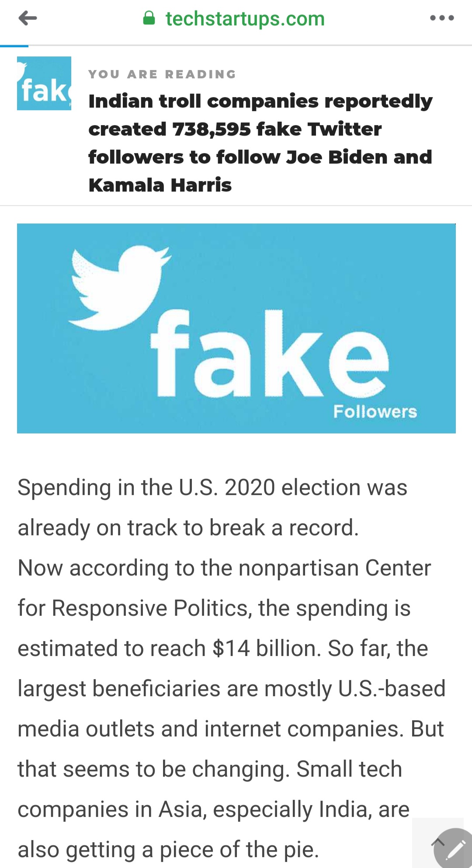
Task: Tap the YOU ARE READING label
Action: (162, 74)
